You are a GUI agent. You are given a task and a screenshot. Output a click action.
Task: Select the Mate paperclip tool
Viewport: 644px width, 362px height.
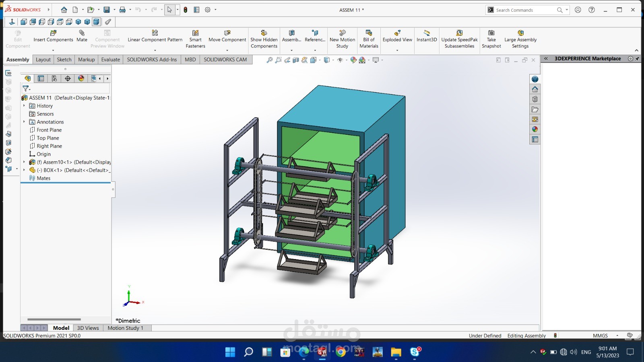coord(82,36)
